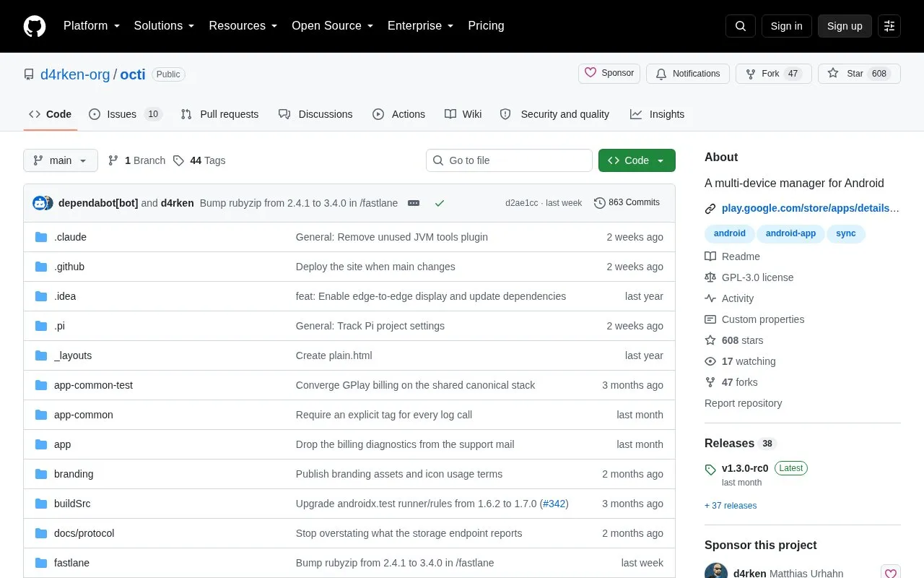This screenshot has height=578, width=924.
Task: Open the Insights tab
Action: coord(657,114)
